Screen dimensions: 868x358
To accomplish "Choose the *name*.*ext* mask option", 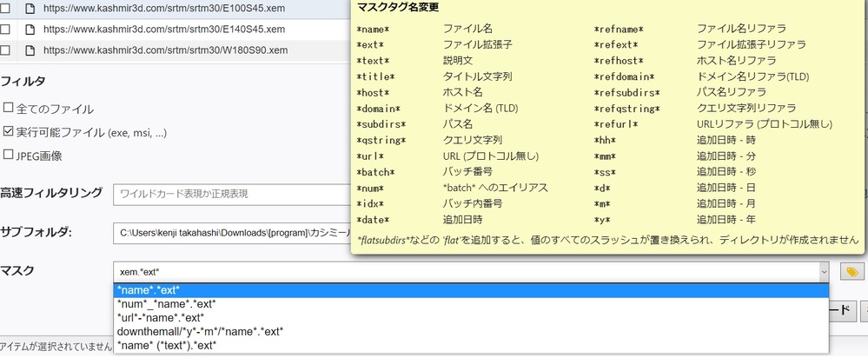I will [148, 289].
